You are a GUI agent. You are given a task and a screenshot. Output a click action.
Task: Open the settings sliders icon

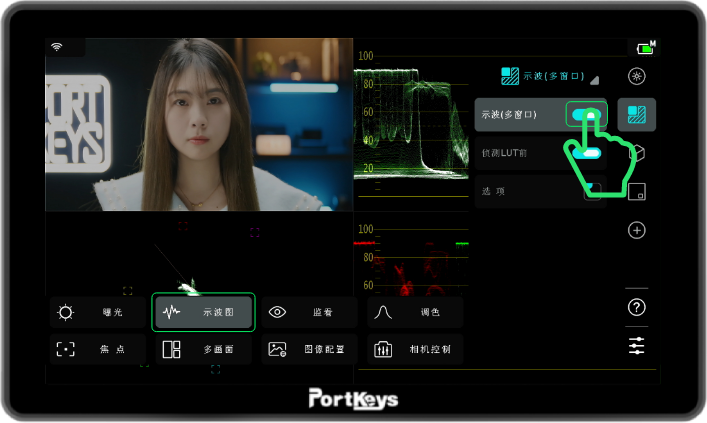click(x=637, y=346)
